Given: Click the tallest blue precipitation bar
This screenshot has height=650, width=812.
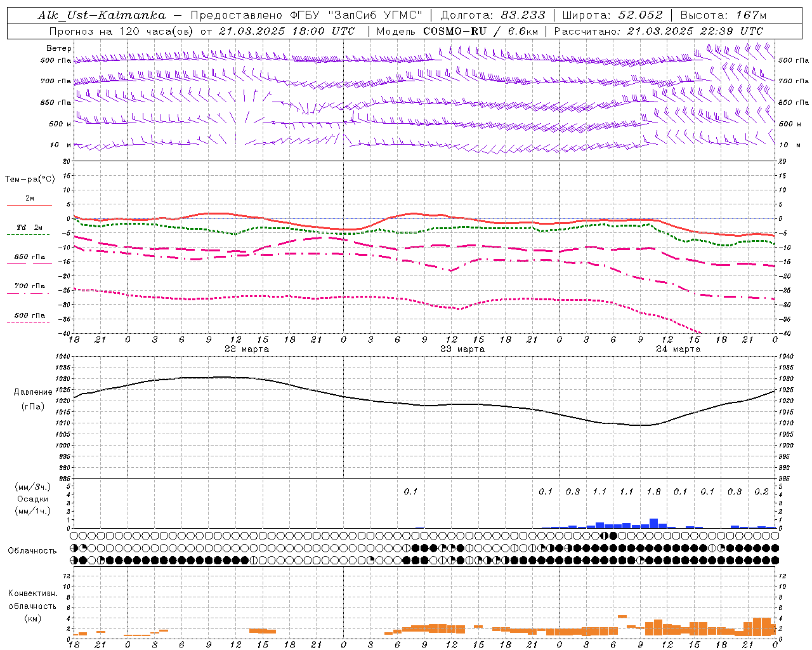Looking at the screenshot, I should (x=653, y=524).
